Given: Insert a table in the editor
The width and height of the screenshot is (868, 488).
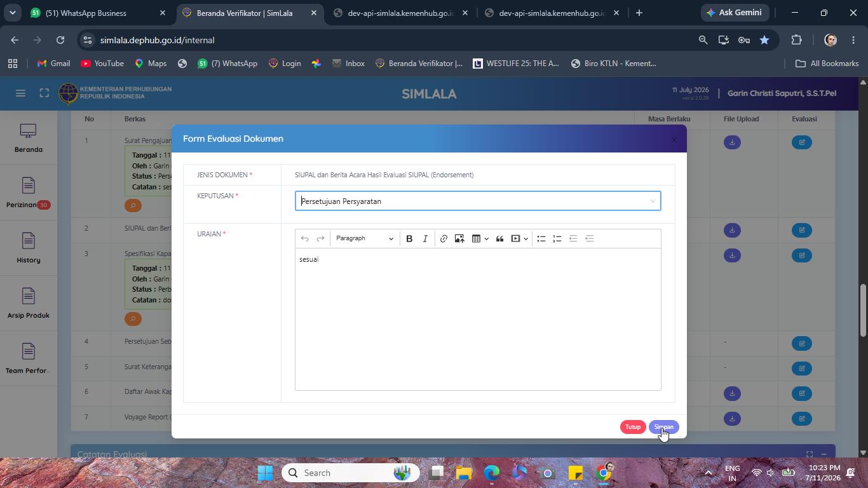Looking at the screenshot, I should pyautogui.click(x=476, y=239).
